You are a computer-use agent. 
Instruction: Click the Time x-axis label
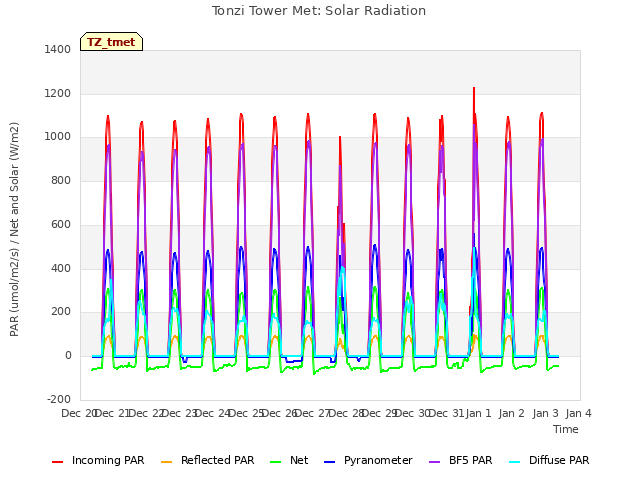pos(566,429)
